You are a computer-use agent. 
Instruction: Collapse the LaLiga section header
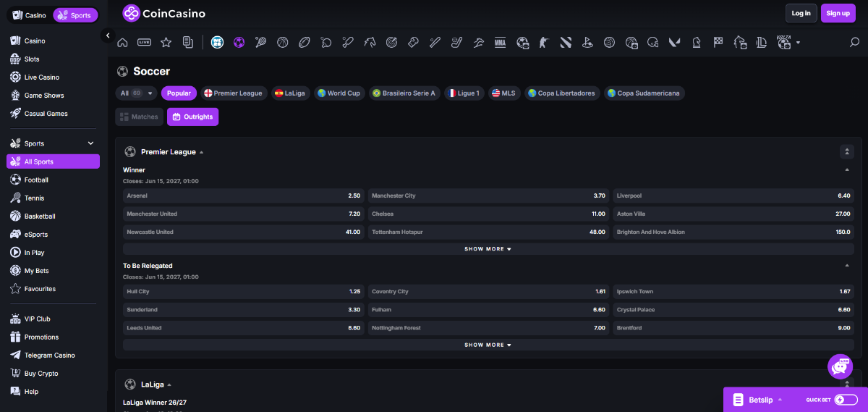tap(148, 384)
